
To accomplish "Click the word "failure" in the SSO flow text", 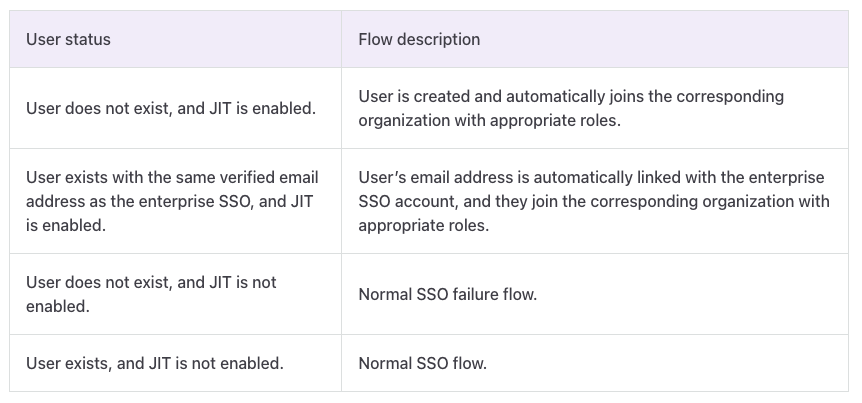I will click(x=472, y=295).
